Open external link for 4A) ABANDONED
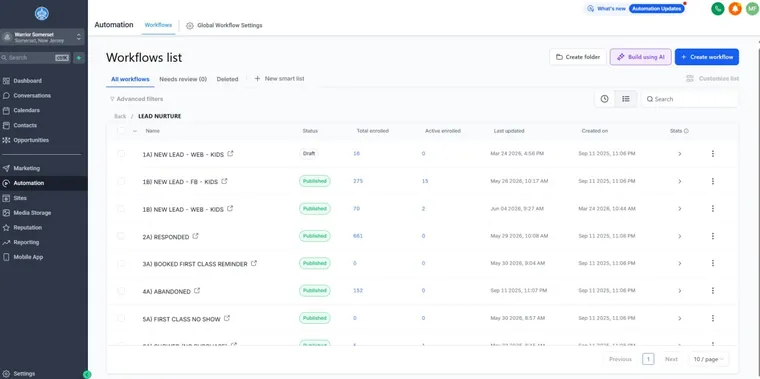The image size is (760, 379). (197, 291)
